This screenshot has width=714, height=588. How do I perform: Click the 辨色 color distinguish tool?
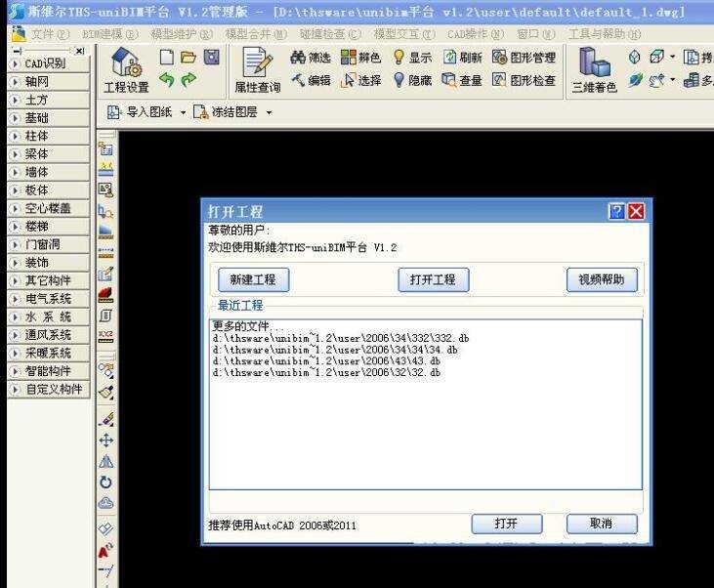point(360,58)
